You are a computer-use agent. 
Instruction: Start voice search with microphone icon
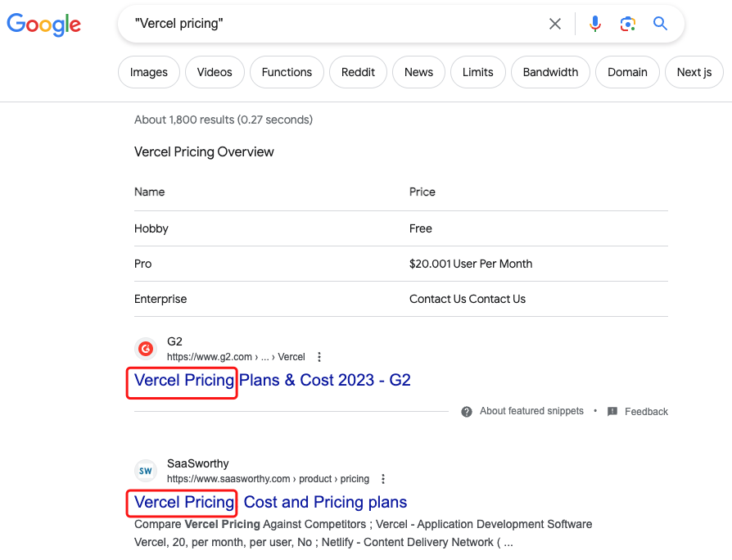click(x=595, y=24)
